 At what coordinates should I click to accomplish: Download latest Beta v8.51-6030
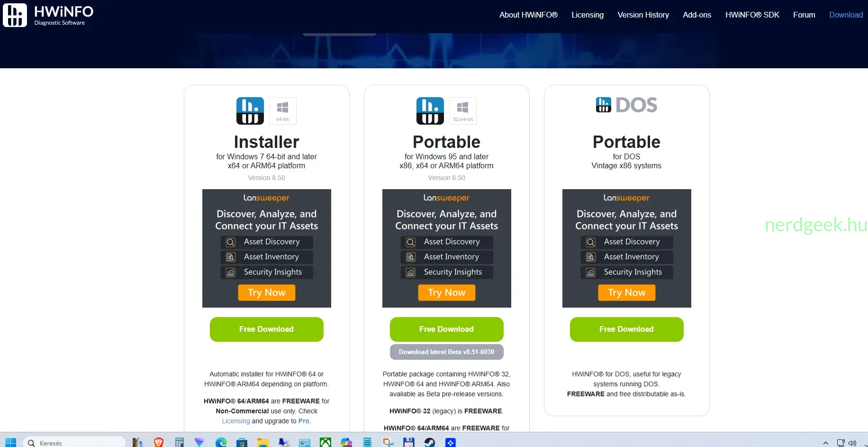[447, 352]
